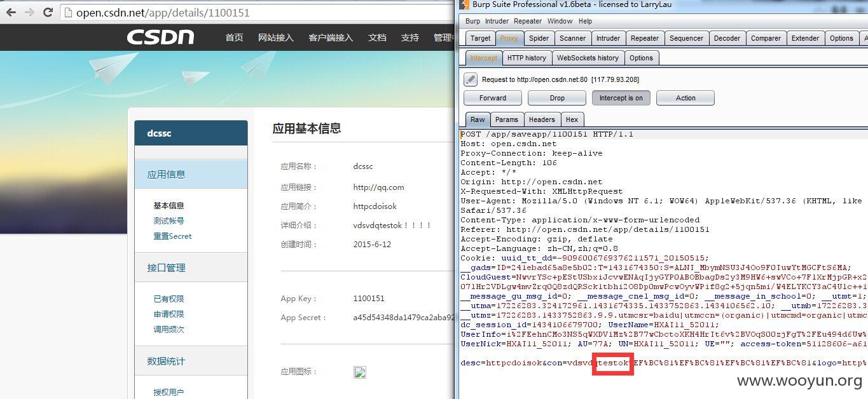Image resolution: width=868 pixels, height=399 pixels.
Task: Click the open.csdn.net address bar
Action: [258, 12]
